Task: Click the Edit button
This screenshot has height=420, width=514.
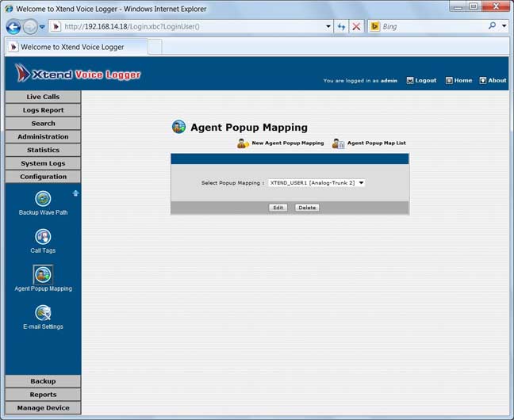Action: (278, 208)
